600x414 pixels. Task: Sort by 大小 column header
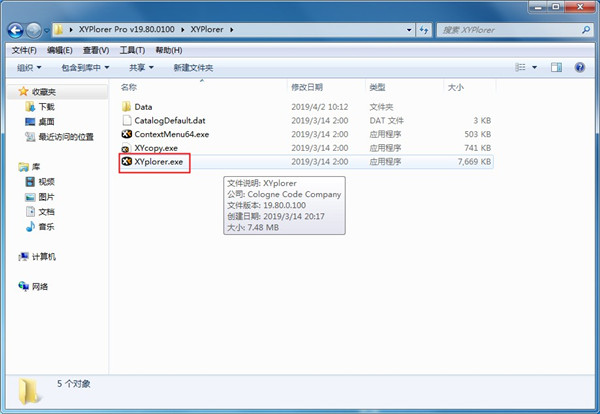pyautogui.click(x=456, y=87)
